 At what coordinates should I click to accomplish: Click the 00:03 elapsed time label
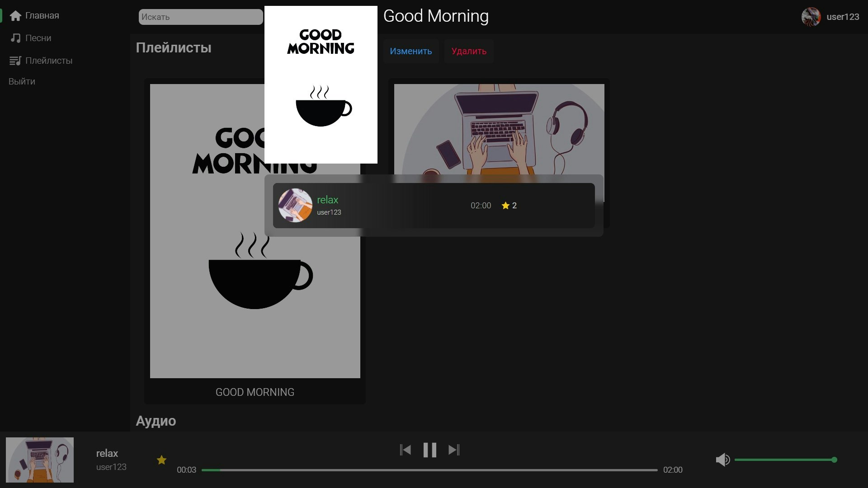(186, 470)
